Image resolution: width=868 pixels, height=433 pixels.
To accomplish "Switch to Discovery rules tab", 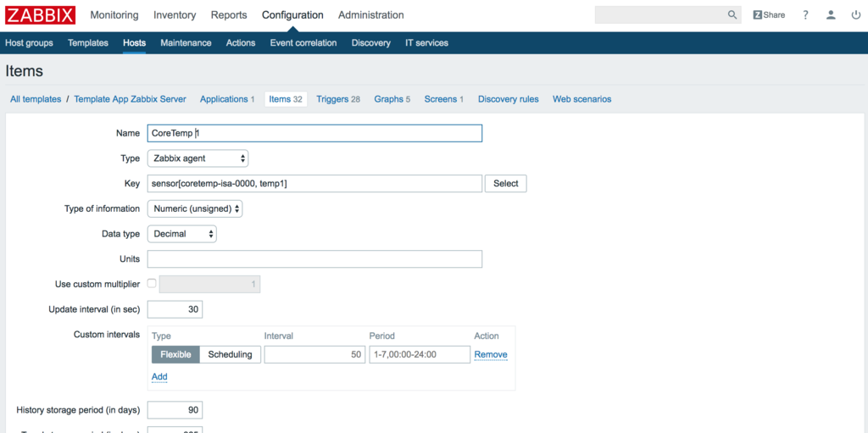I will (509, 99).
